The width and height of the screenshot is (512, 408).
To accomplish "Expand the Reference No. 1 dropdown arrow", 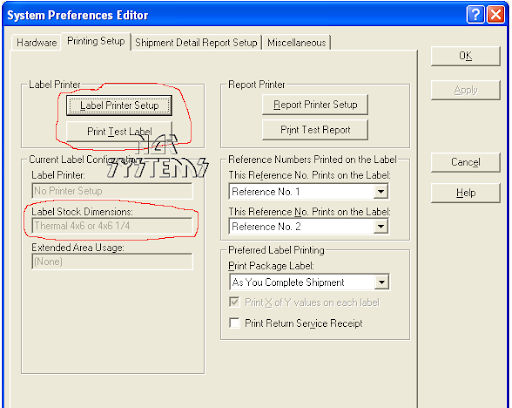I will [380, 192].
